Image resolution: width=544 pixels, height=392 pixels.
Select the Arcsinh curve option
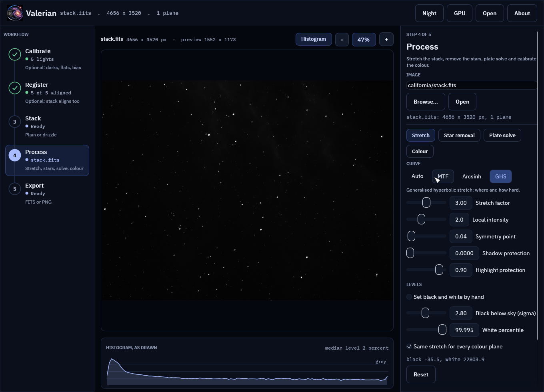point(472,176)
